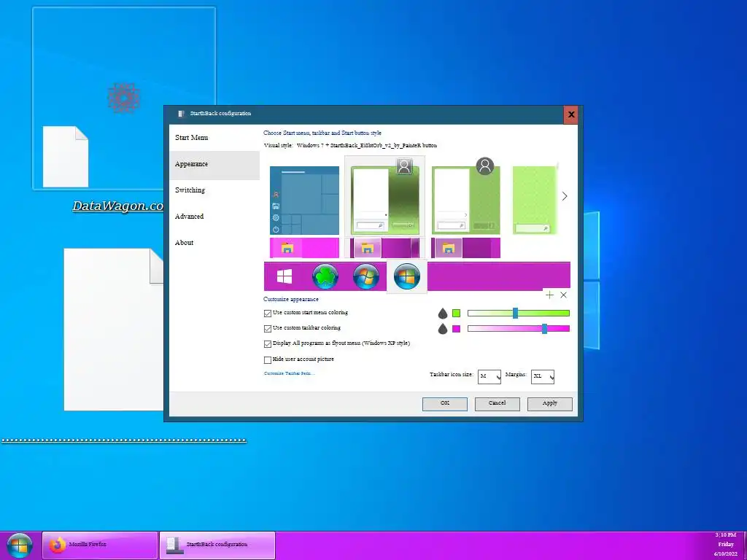The height and width of the screenshot is (560, 747).
Task: Toggle Display All programs as flyout menu
Action: pyautogui.click(x=268, y=344)
